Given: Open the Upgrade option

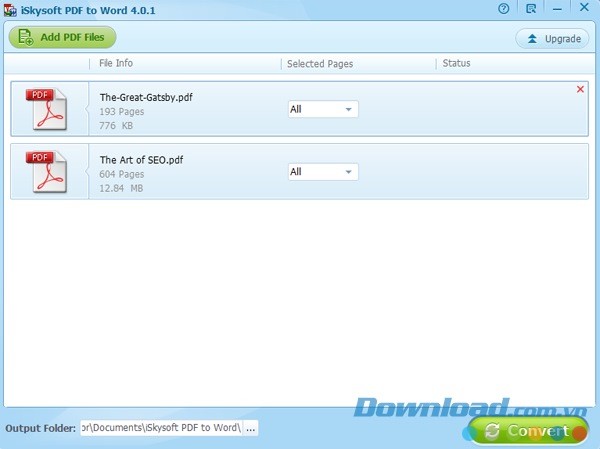Looking at the screenshot, I should pos(552,39).
